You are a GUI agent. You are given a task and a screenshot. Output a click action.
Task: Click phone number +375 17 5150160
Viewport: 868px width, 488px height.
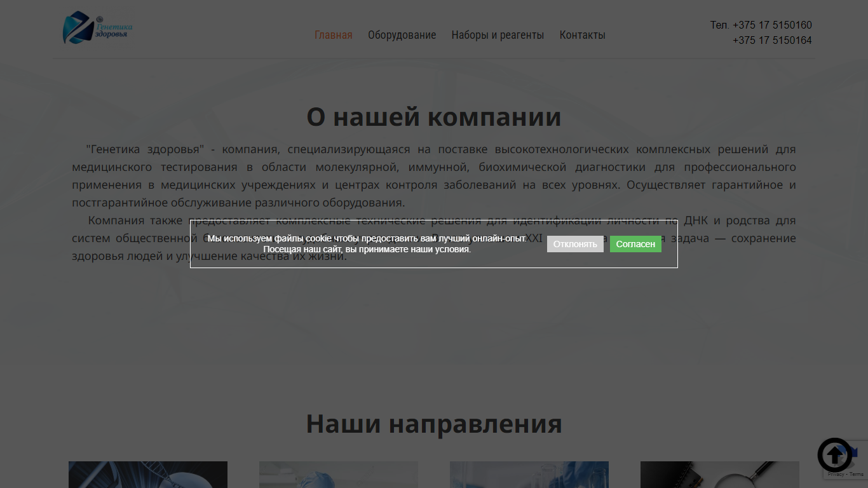(x=772, y=25)
